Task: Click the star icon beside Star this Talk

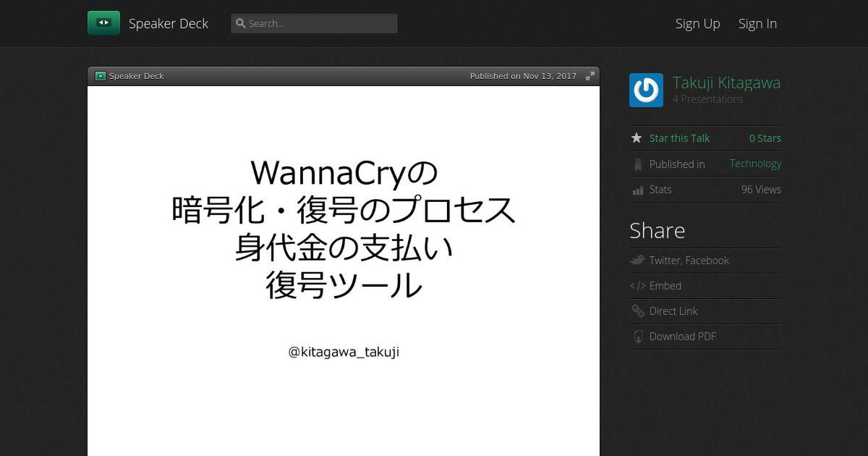Action: pyautogui.click(x=637, y=138)
